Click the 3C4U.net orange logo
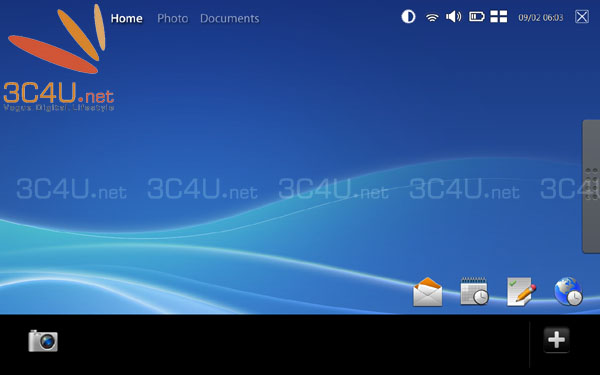The width and height of the screenshot is (600, 375). (x=59, y=58)
